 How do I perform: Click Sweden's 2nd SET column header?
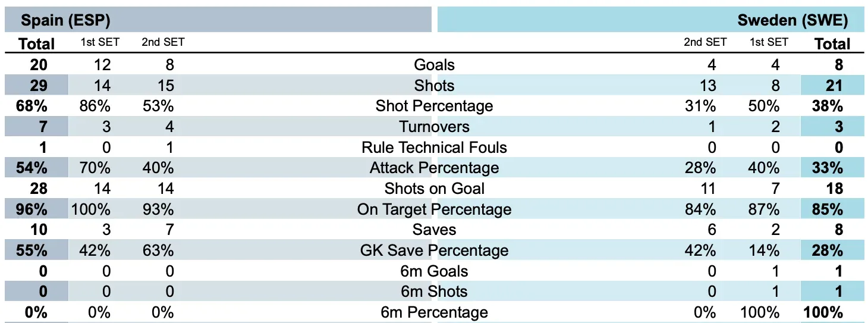[x=705, y=42]
